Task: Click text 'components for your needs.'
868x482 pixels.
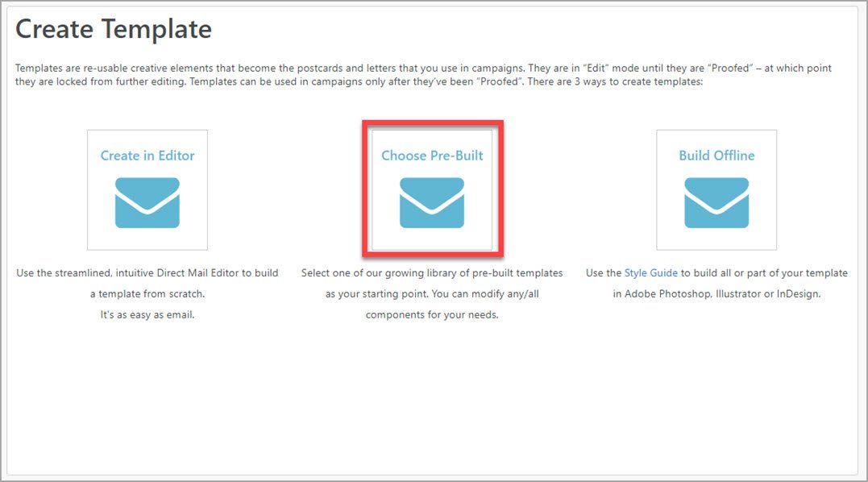Action: coord(432,315)
